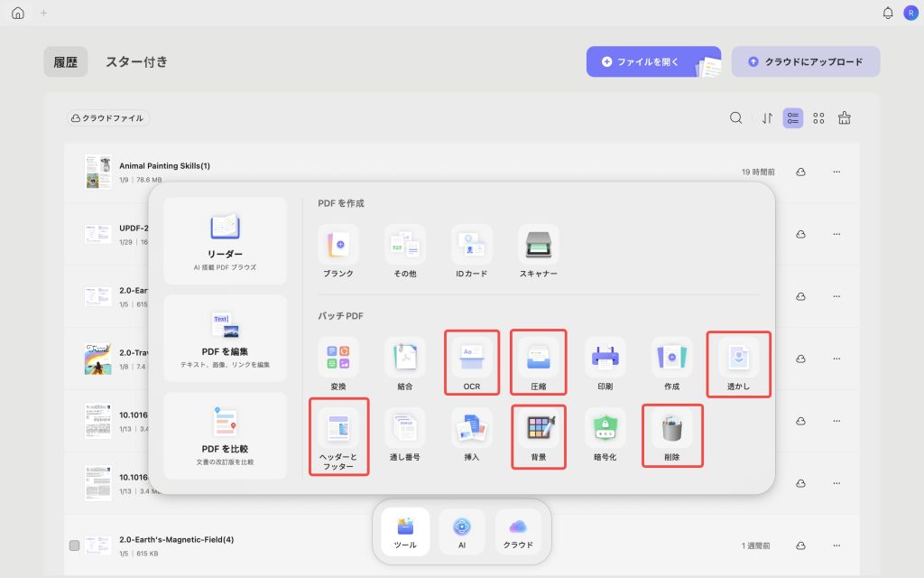
Task: Select the AI tab in bottom bar
Action: 462,531
